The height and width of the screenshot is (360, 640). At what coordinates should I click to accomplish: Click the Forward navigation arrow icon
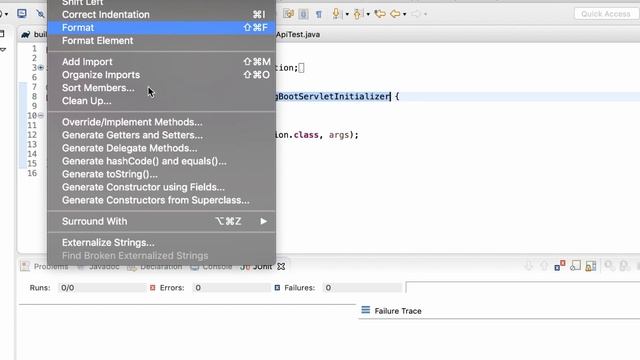point(416,14)
